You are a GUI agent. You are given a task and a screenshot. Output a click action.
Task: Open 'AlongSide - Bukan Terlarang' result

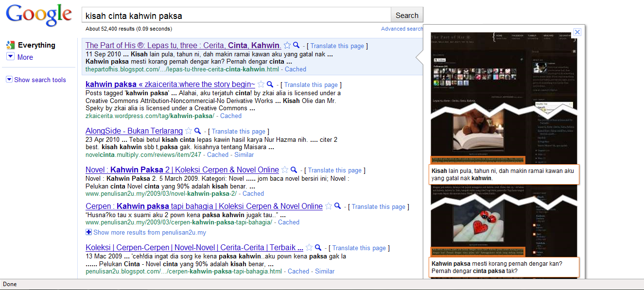pyautogui.click(x=134, y=131)
